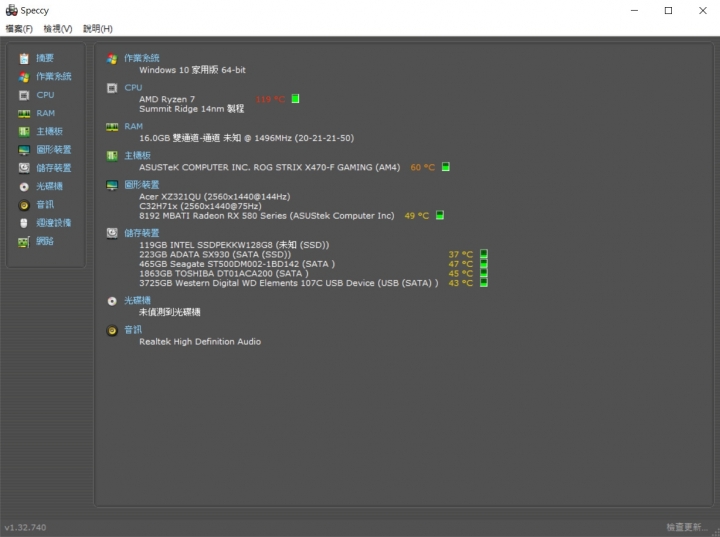Click the 光碟機 disc icon in sidebar
This screenshot has height=537, width=720.
coord(24,187)
